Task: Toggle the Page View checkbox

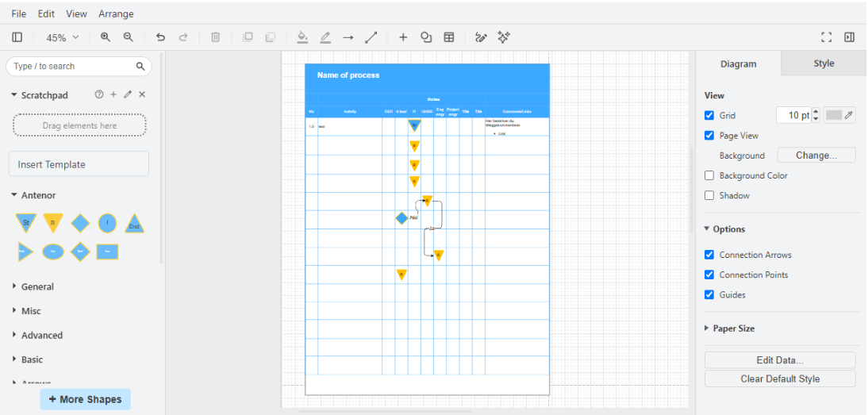Action: (709, 136)
